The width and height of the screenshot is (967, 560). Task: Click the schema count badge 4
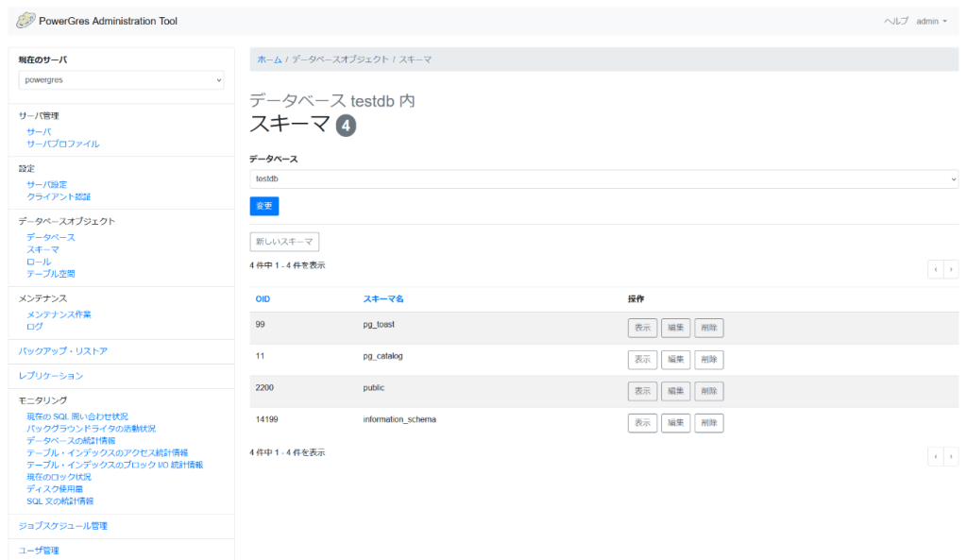[346, 126]
